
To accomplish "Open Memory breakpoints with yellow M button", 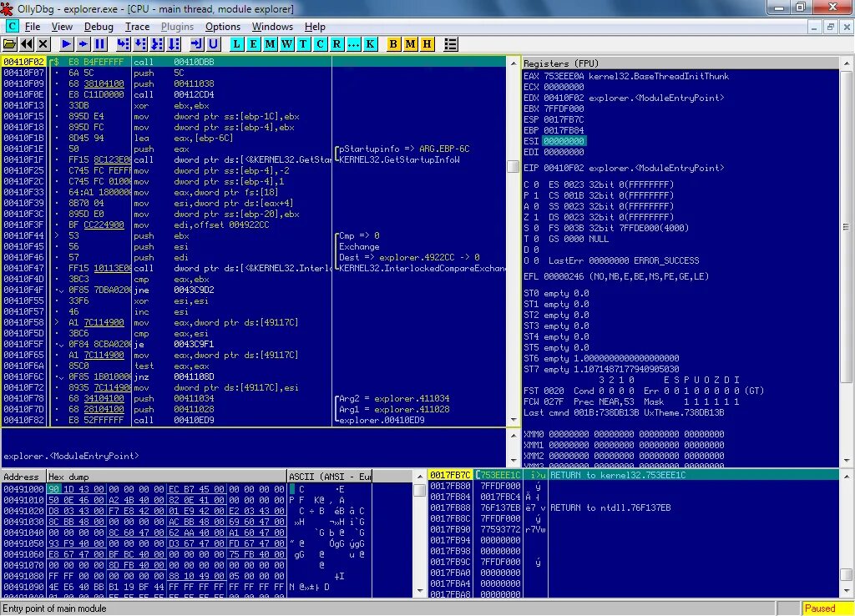I will click(x=411, y=44).
